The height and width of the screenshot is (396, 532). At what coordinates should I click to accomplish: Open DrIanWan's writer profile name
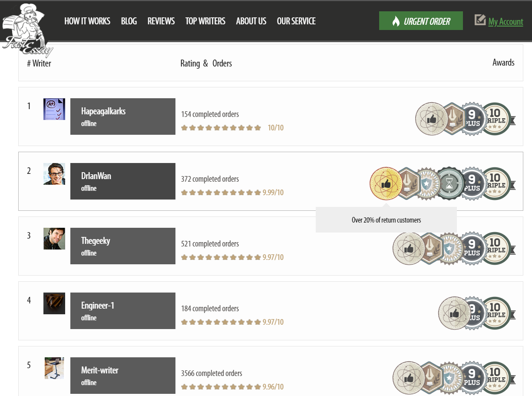tap(96, 176)
